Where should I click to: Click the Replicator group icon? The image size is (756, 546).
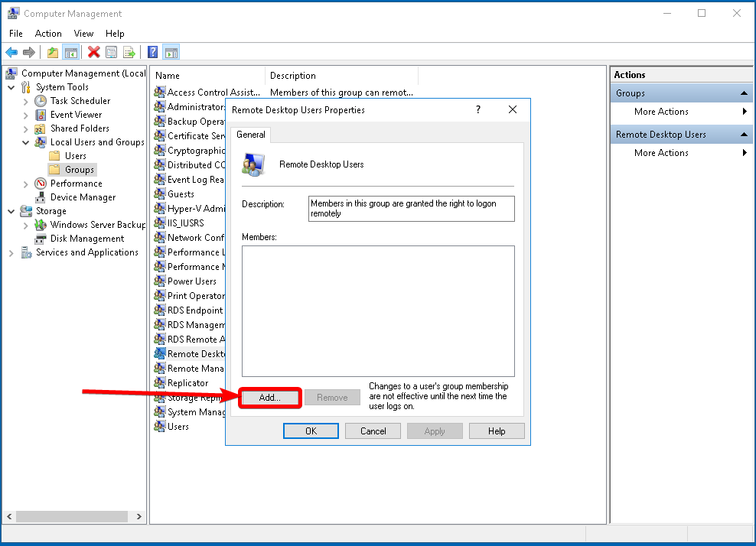pyautogui.click(x=160, y=382)
